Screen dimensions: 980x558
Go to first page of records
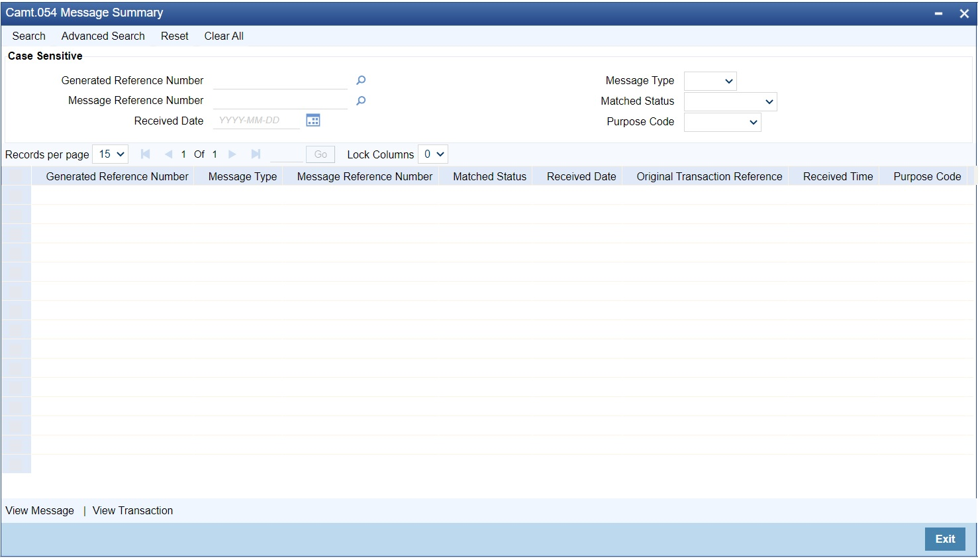click(146, 154)
